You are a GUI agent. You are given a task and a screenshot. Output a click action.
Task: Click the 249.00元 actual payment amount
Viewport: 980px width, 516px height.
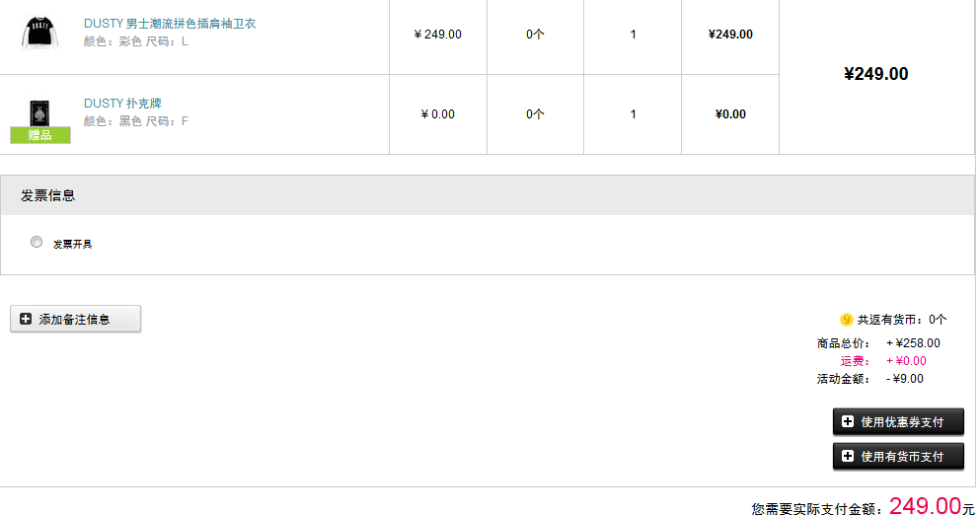[x=932, y=506]
